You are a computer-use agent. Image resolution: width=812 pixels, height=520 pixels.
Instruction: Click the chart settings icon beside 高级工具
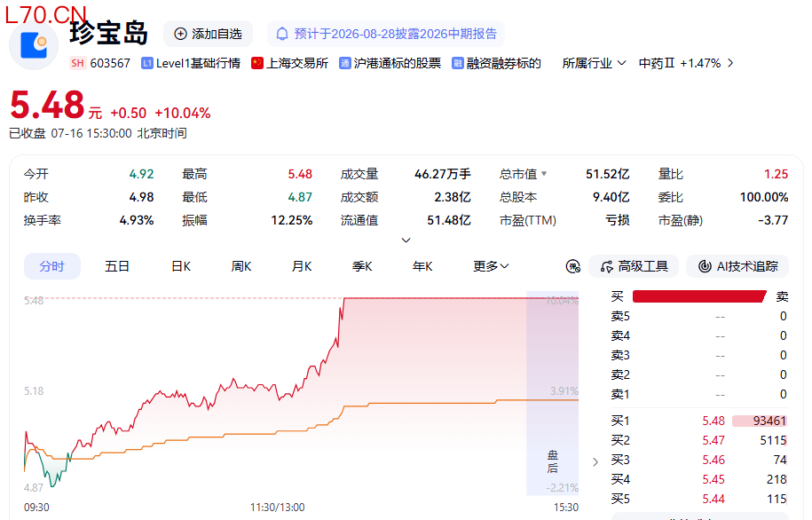[x=572, y=267]
